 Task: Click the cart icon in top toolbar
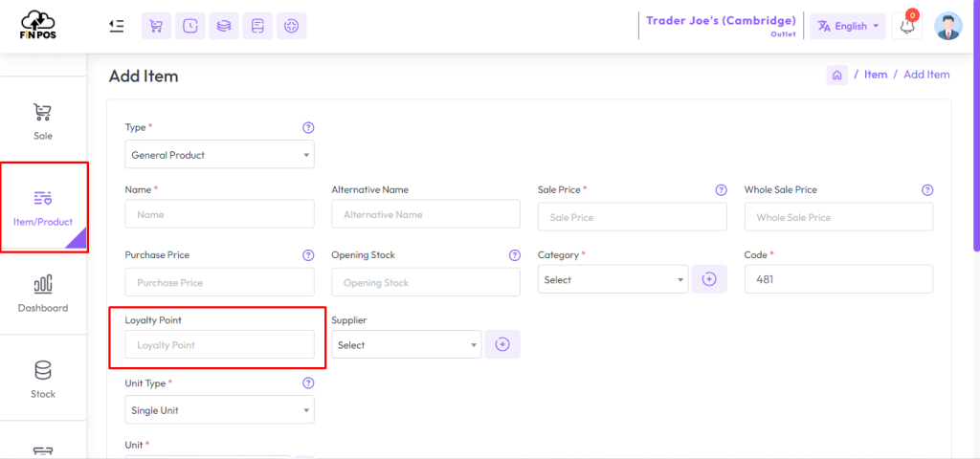click(x=156, y=26)
